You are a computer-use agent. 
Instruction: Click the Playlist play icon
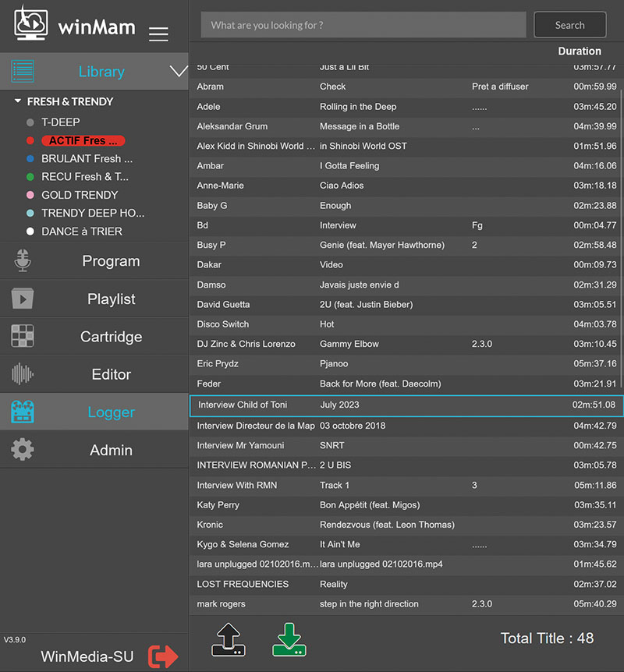(23, 299)
